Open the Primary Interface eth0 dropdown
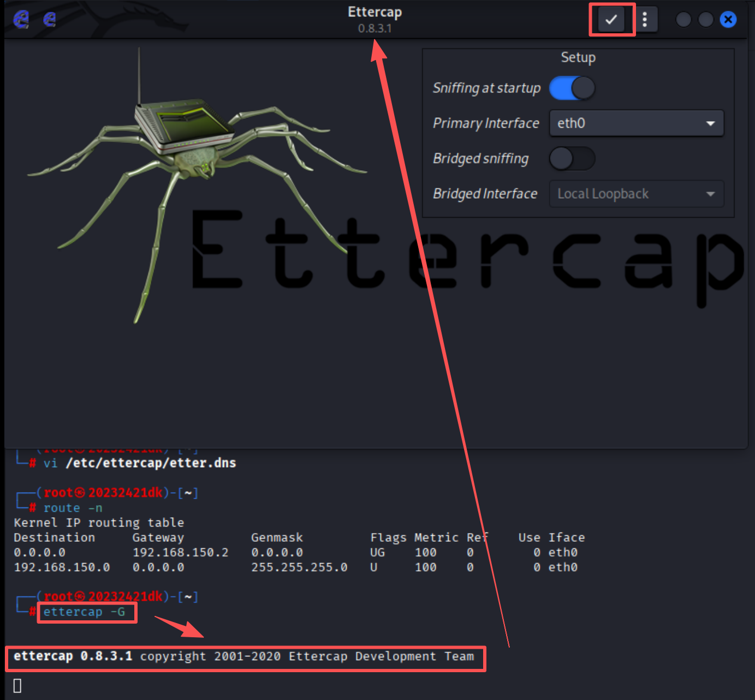755x700 pixels. pos(637,123)
